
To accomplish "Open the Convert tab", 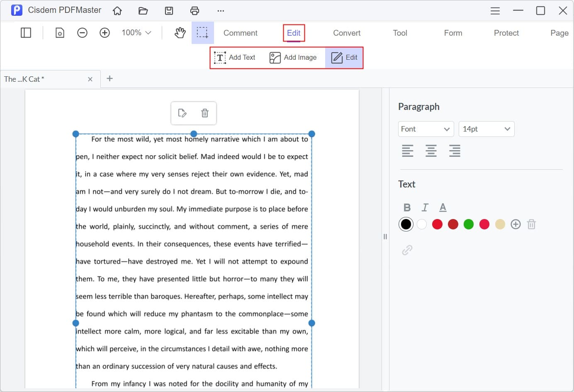I will pyautogui.click(x=347, y=33).
